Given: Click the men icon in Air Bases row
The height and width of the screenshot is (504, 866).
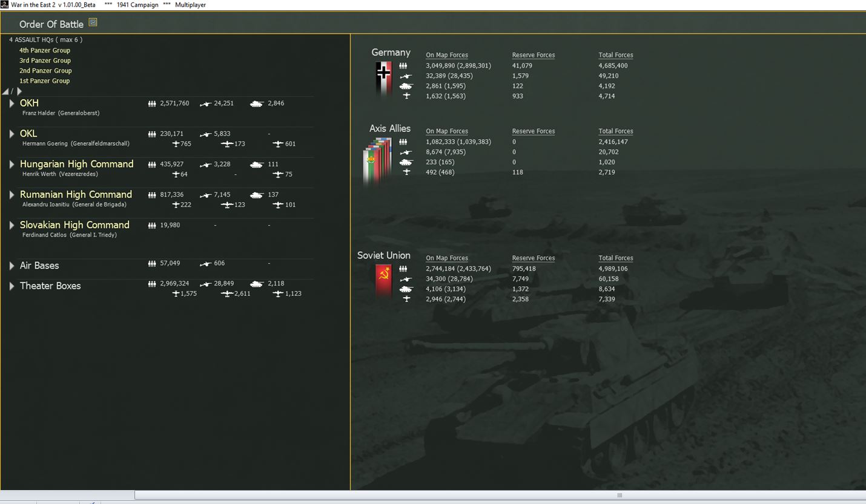Looking at the screenshot, I should click(x=152, y=264).
